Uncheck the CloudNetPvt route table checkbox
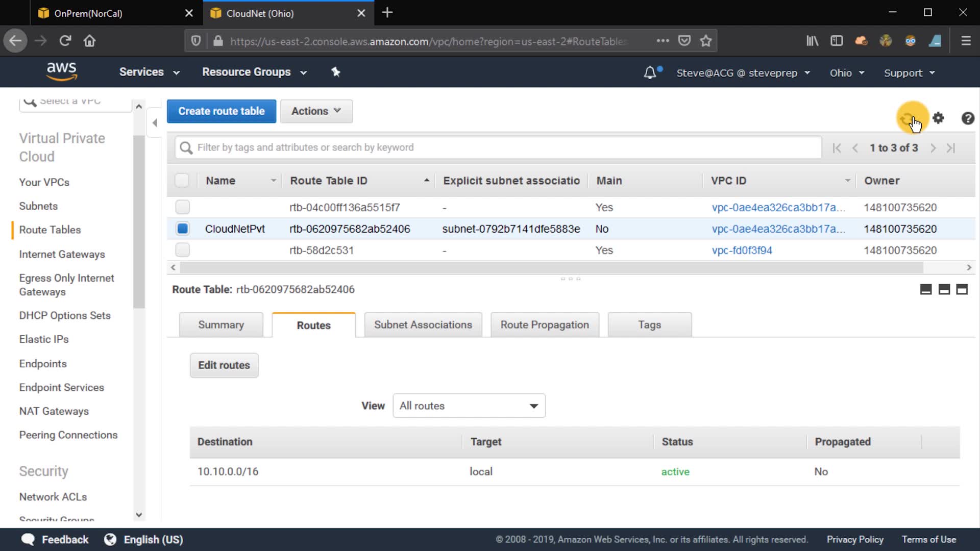 click(182, 229)
